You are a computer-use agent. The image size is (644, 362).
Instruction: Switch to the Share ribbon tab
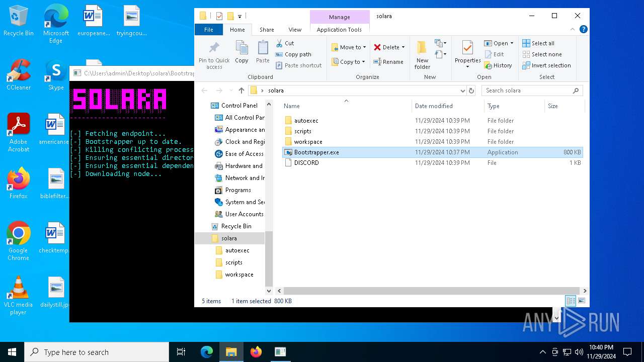[x=267, y=30]
